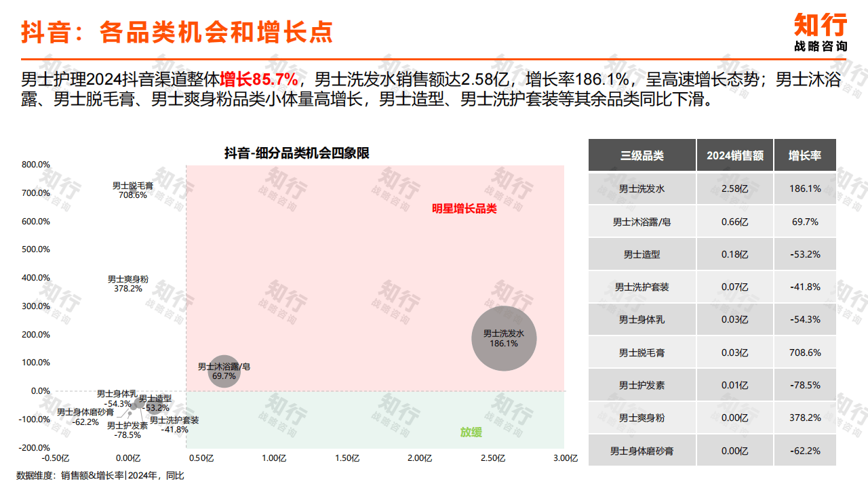The height and width of the screenshot is (488, 868).
Task: Click the 三级品类 table header
Action: (642, 155)
